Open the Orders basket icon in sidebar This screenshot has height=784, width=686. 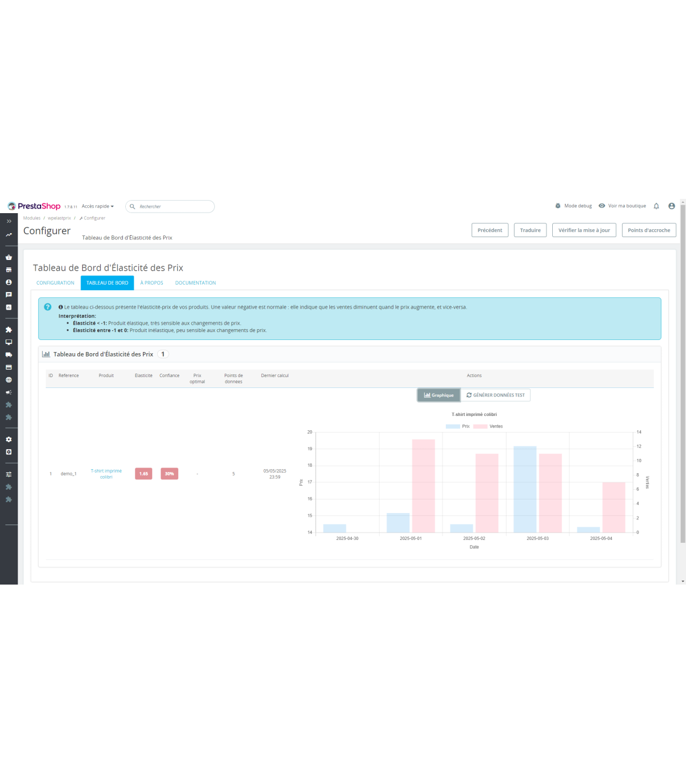click(x=9, y=257)
